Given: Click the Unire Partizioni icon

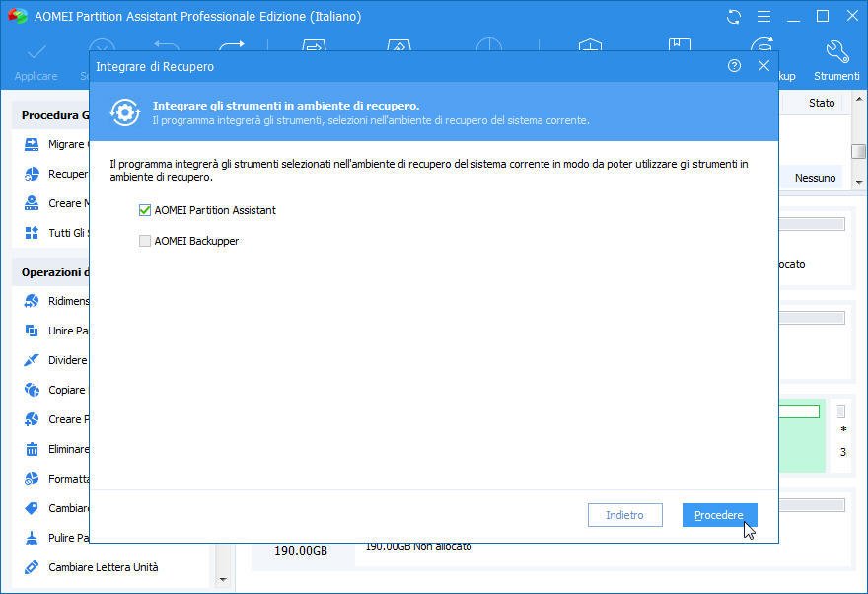Looking at the screenshot, I should 32,331.
